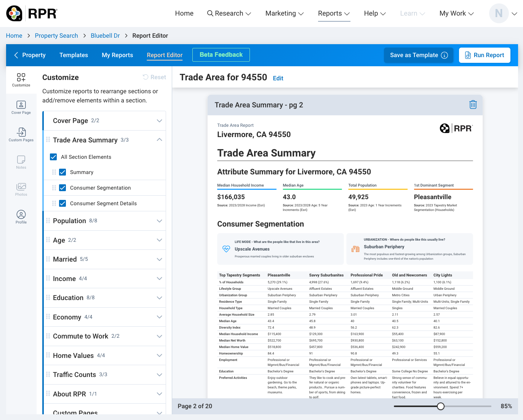Toggle the Consumer Segmentation checkbox
This screenshot has width=523, height=420.
(x=63, y=188)
